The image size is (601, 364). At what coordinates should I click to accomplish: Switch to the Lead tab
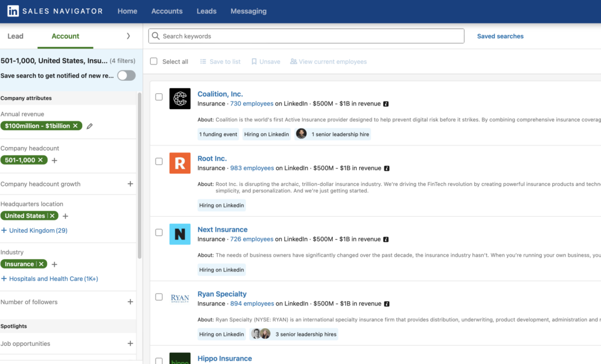pos(15,36)
